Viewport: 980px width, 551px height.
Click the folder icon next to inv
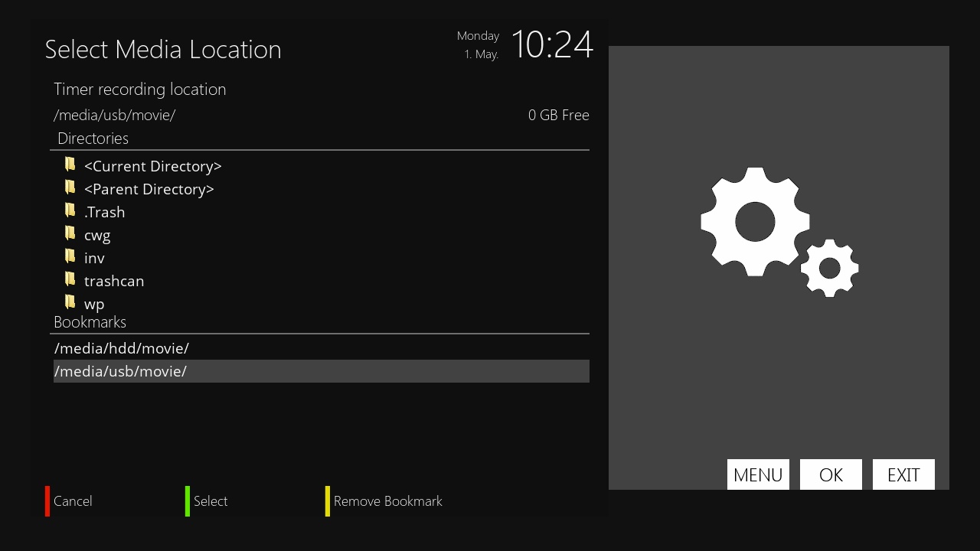click(70, 256)
